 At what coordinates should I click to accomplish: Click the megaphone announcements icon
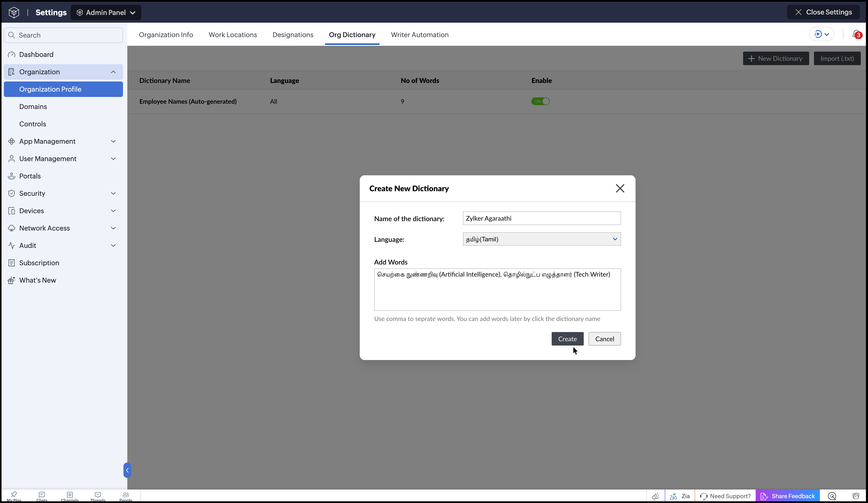tap(656, 496)
